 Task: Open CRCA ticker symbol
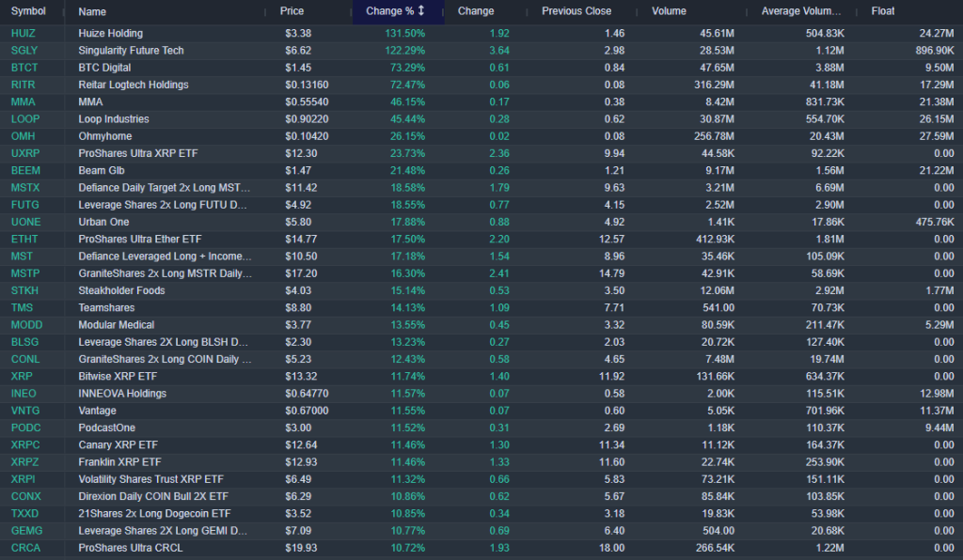[25, 549]
